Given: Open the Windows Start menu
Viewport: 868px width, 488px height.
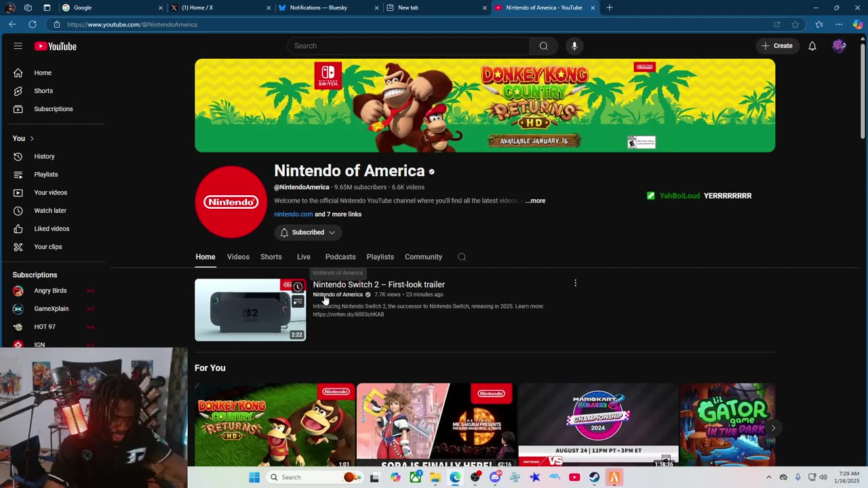Looking at the screenshot, I should coord(254,477).
